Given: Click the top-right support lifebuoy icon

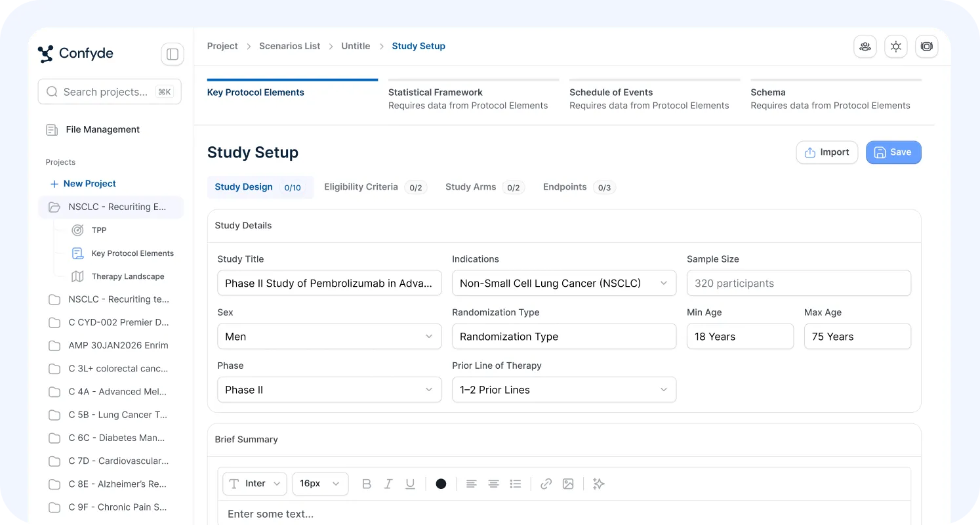Looking at the screenshot, I should [x=926, y=47].
